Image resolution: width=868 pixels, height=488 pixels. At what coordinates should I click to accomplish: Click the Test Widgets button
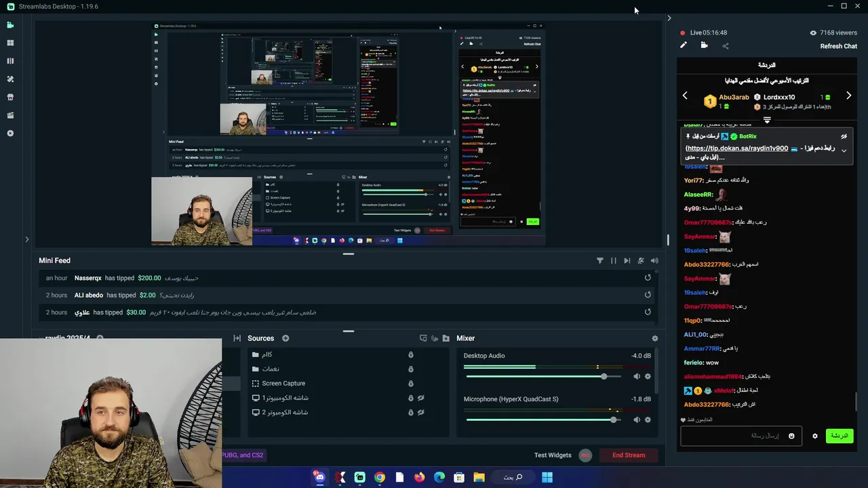[553, 455]
